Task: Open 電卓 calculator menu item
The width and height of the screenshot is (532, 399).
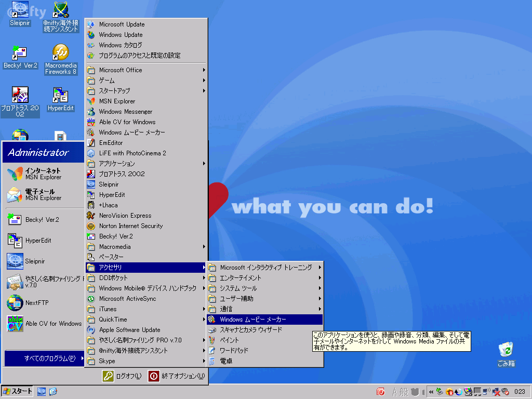Action: pyautogui.click(x=226, y=361)
